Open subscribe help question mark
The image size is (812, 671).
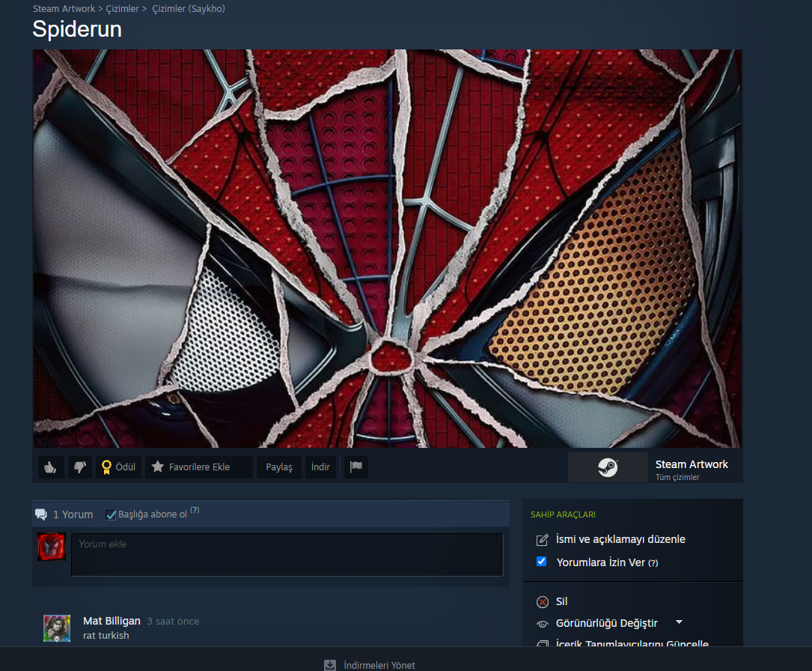click(x=195, y=510)
